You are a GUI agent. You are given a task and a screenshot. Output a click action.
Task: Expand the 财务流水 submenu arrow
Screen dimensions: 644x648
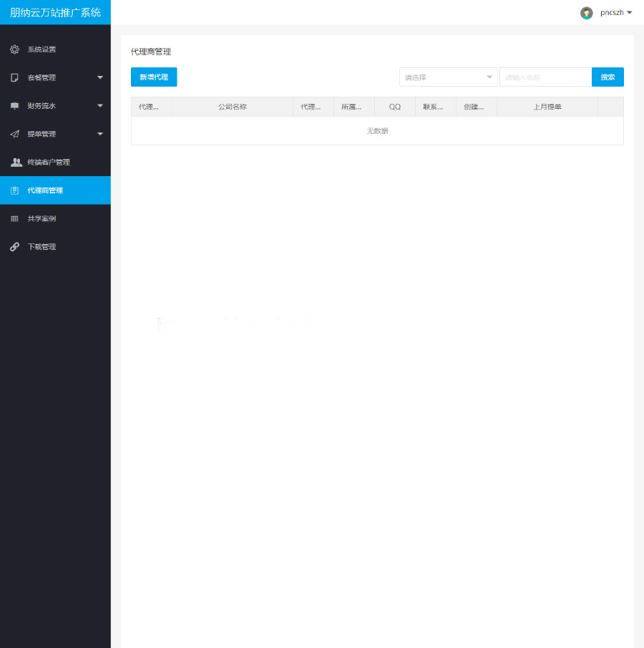tap(100, 106)
